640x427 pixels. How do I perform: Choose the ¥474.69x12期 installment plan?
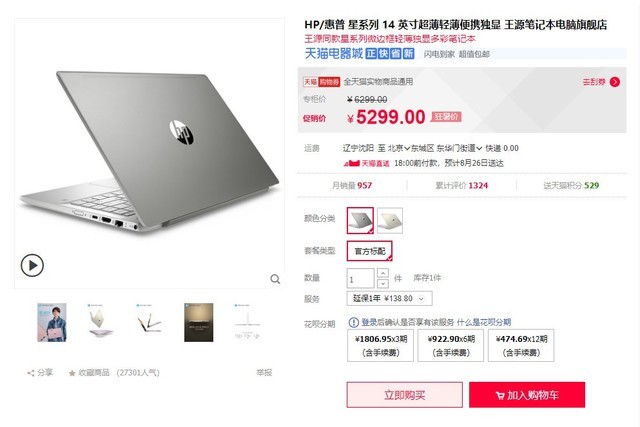coord(521,345)
